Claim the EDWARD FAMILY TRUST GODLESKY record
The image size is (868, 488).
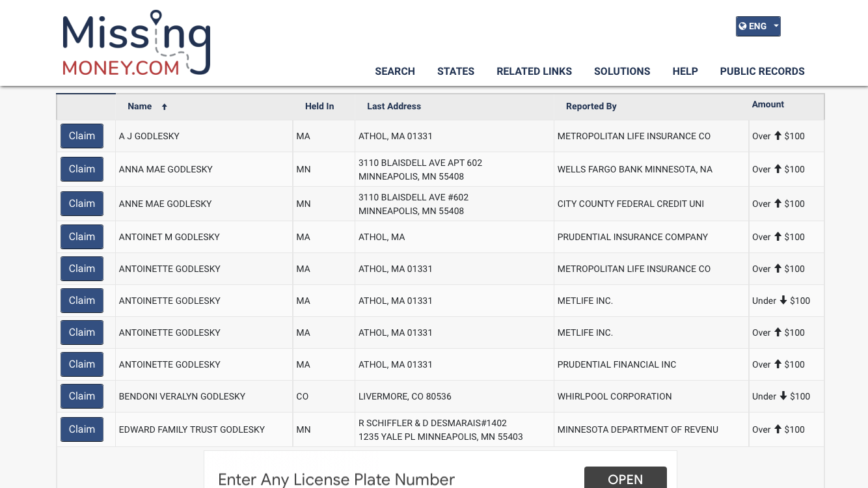82,429
